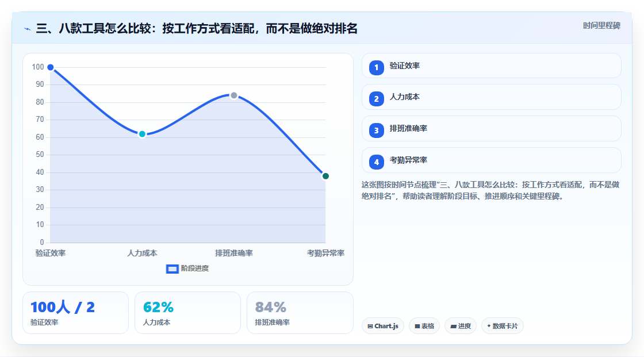Image resolution: width=644 pixels, height=357 pixels.
Task: Open the 验证效率 milestone row
Action: tap(491, 66)
